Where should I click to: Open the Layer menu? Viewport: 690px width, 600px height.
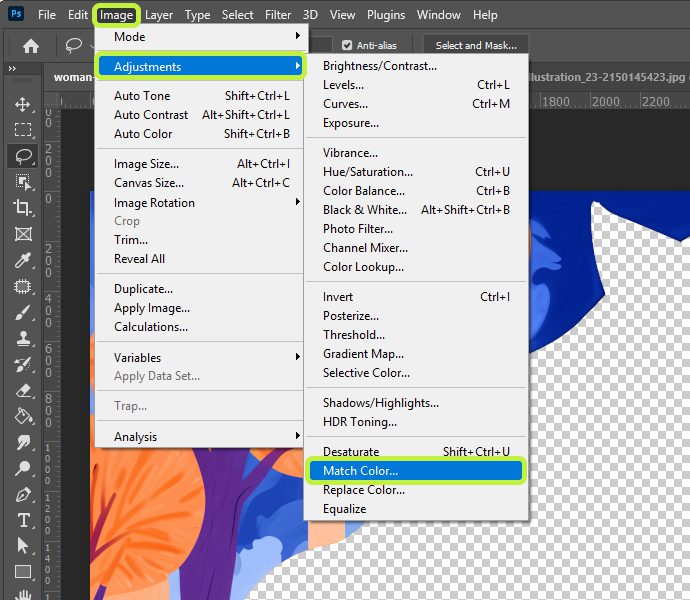click(159, 15)
